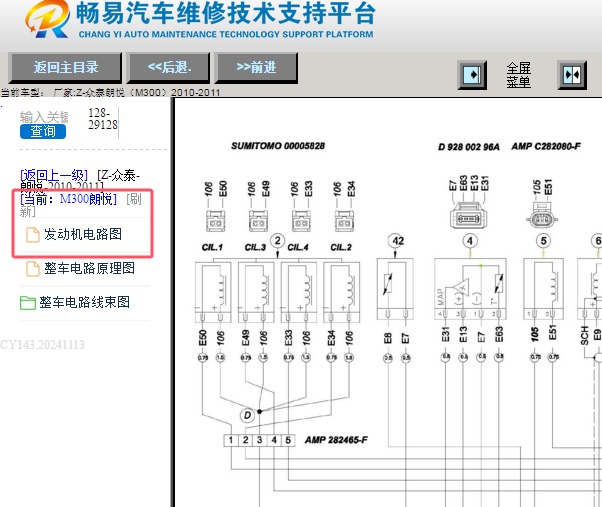Screen dimensions: 602x507
Task: Go forward with the >>前进 button
Action: coord(256,68)
